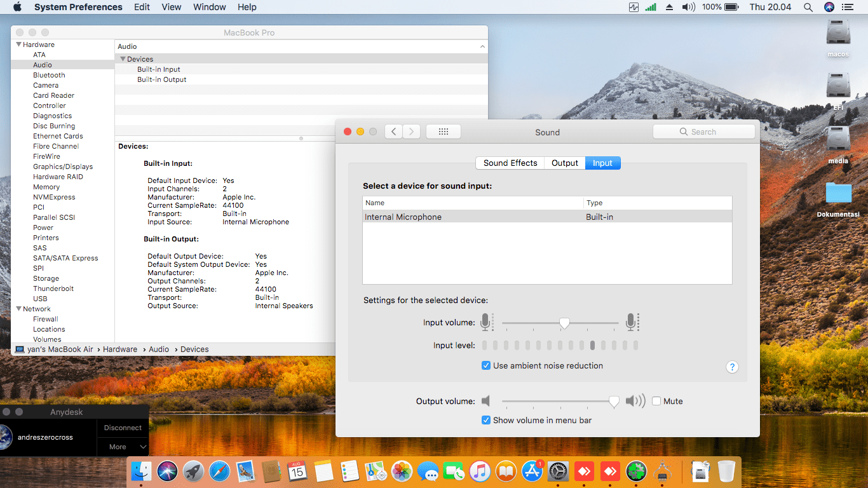Click the back arrow in Sound window

pyautogui.click(x=394, y=132)
